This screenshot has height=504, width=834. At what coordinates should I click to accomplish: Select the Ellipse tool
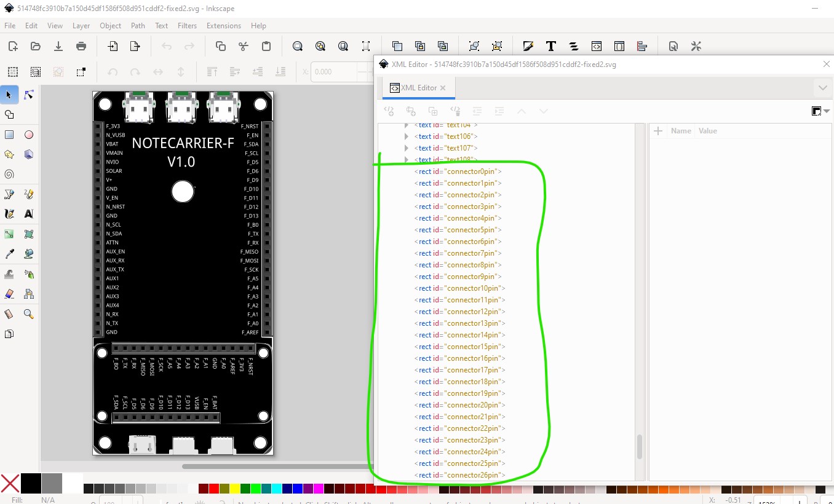pyautogui.click(x=29, y=135)
